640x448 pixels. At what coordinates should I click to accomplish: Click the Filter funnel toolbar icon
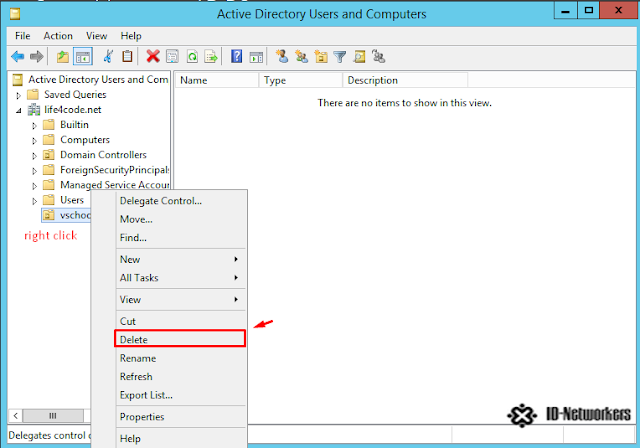pos(340,56)
